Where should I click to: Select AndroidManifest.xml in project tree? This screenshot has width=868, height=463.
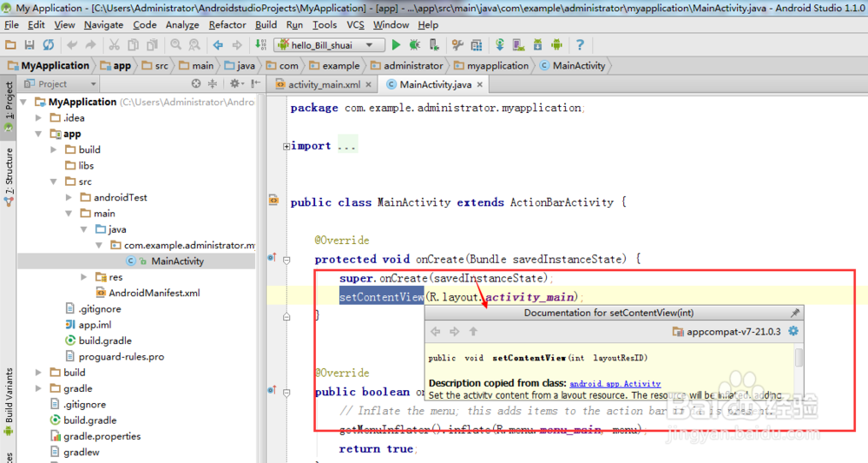tap(148, 293)
